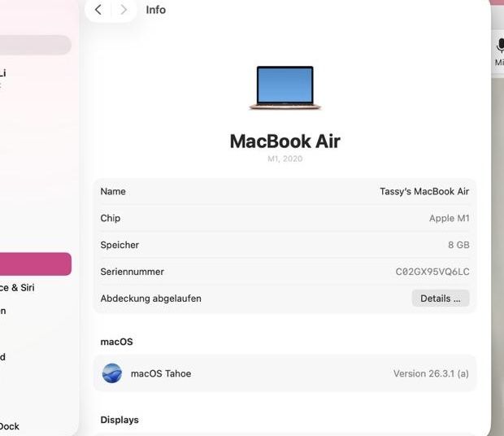The image size is (504, 436).
Task: Click the serial number 'C02GX95VQ6LC'
Action: pyautogui.click(x=432, y=272)
